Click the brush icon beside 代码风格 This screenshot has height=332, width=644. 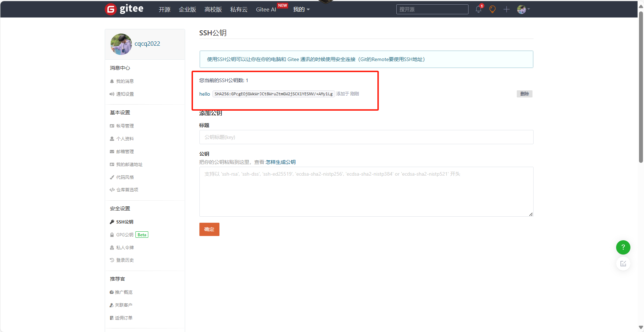pyautogui.click(x=112, y=177)
